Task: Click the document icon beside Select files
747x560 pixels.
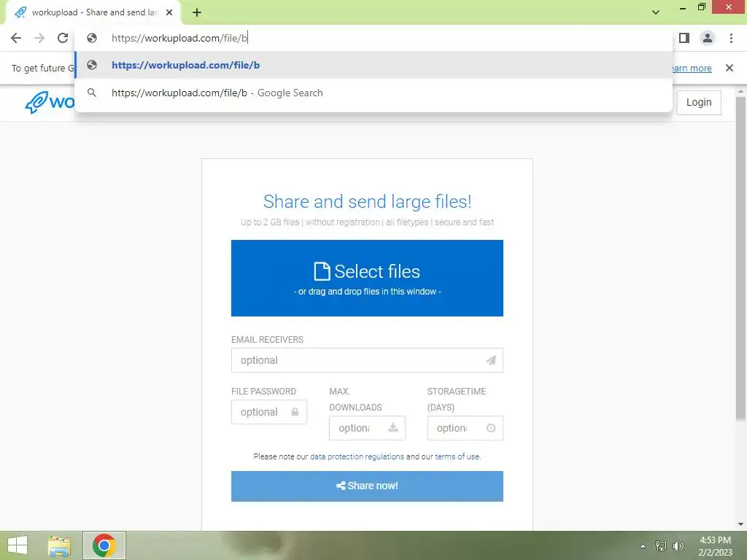Action: point(322,271)
